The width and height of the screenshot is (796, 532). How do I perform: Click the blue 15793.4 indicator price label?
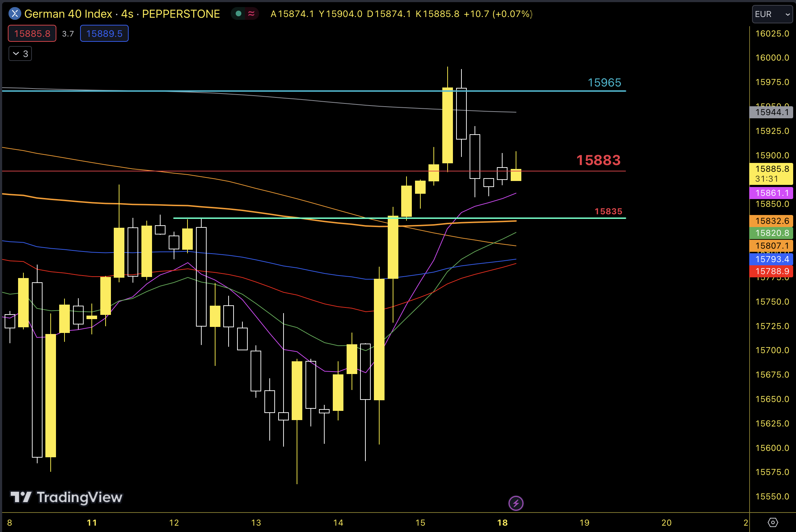click(x=772, y=259)
